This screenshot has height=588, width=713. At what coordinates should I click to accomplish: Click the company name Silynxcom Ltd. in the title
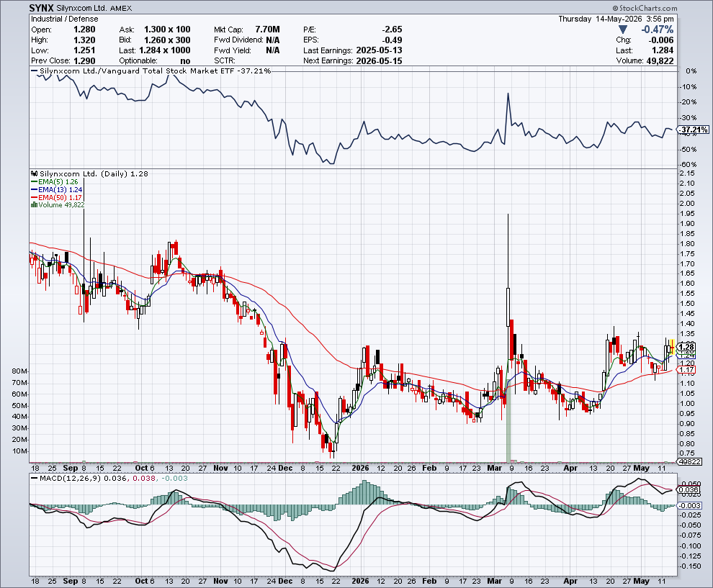tap(82, 8)
